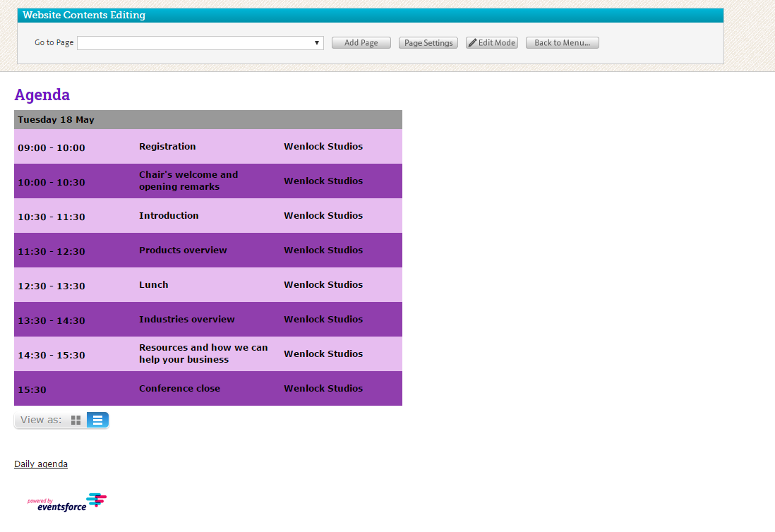This screenshot has height=532, width=775.
Task: Click time 10:00 - 10:30
Action: pyautogui.click(x=52, y=182)
